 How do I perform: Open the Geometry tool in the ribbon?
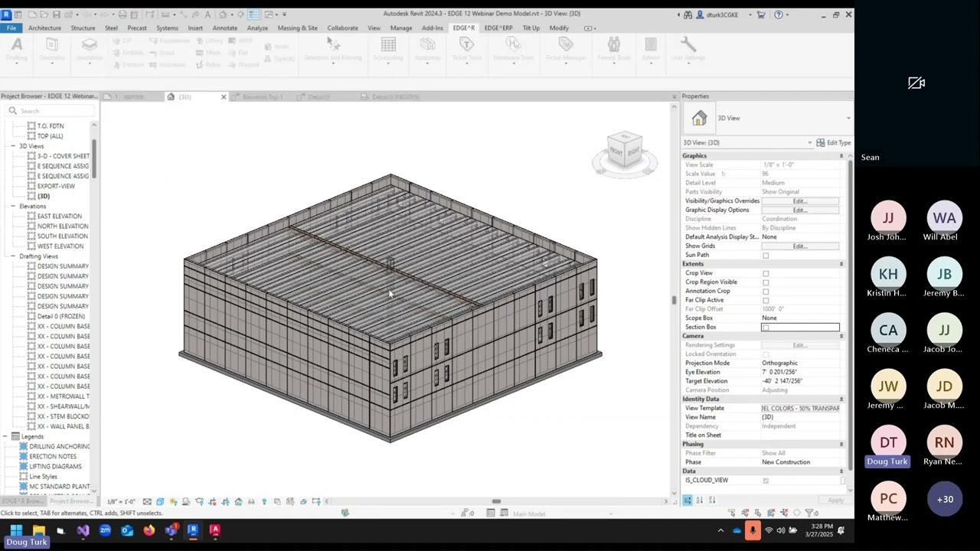click(x=52, y=49)
